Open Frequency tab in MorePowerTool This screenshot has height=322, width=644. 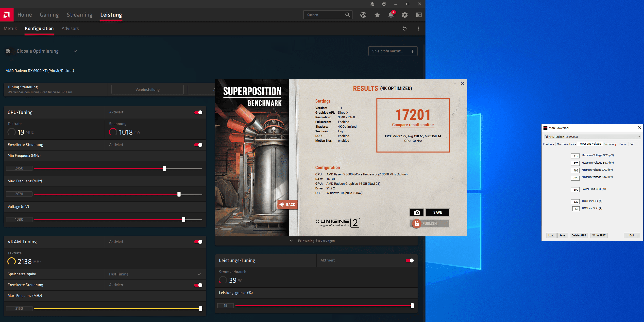click(x=610, y=144)
